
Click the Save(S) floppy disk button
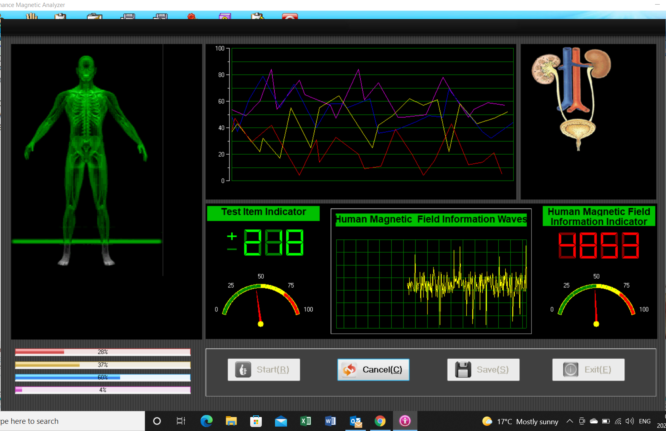click(x=483, y=370)
